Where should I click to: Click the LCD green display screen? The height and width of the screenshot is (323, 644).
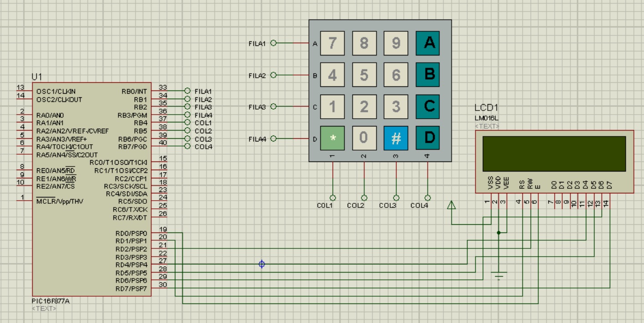click(x=554, y=154)
